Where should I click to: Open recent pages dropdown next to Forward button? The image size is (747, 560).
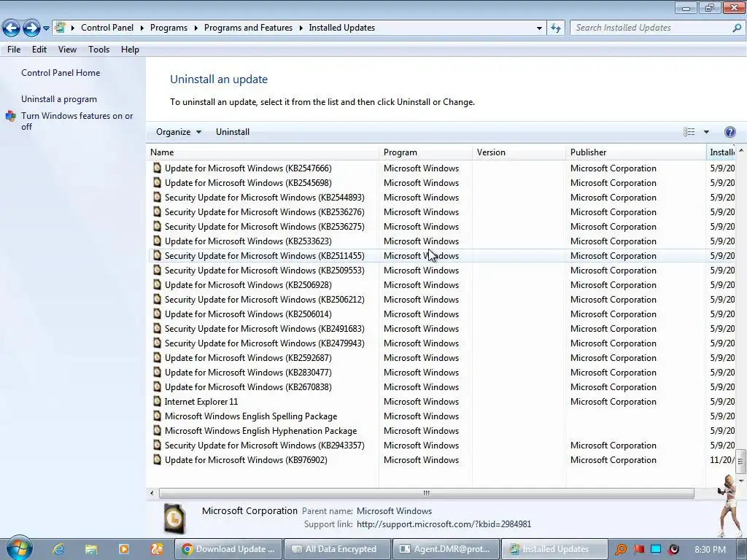point(46,28)
